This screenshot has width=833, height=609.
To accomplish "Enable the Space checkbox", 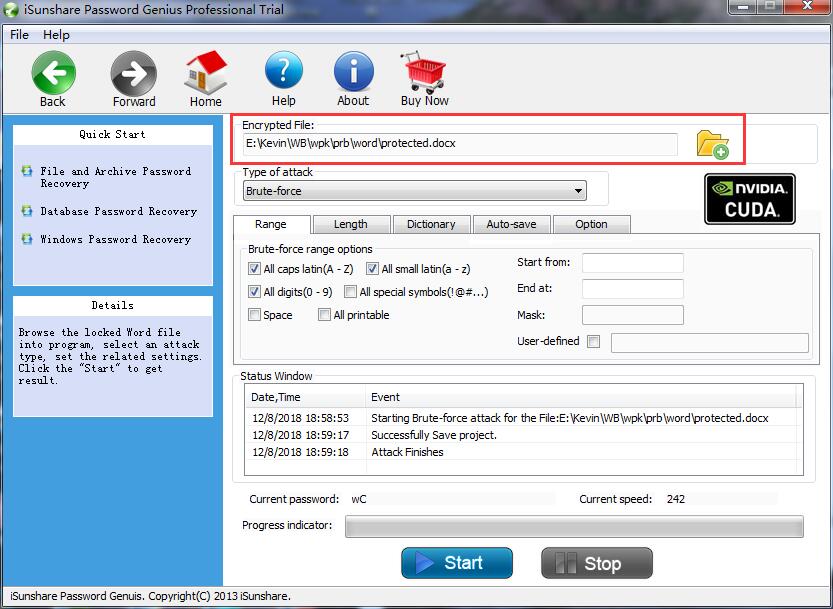I will [x=254, y=315].
